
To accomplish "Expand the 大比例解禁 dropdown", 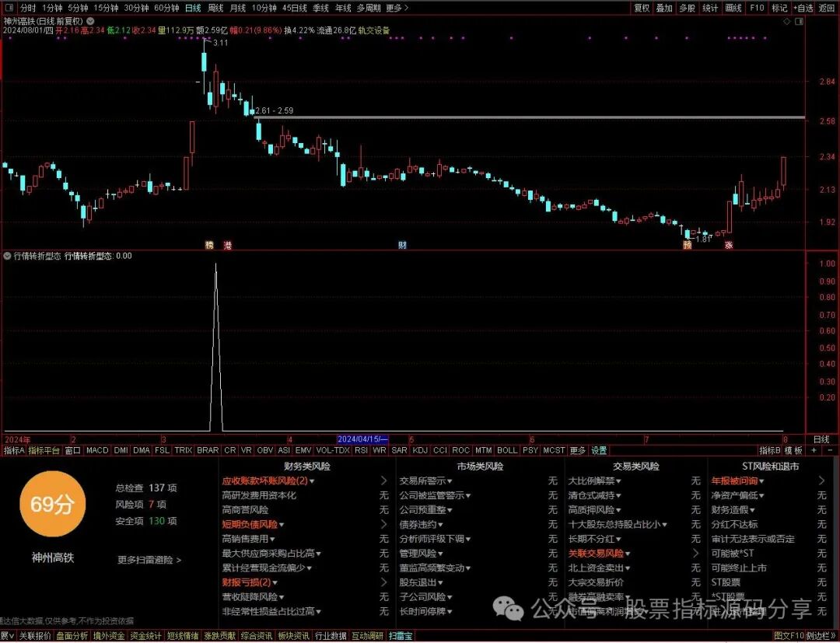I will coord(618,481).
